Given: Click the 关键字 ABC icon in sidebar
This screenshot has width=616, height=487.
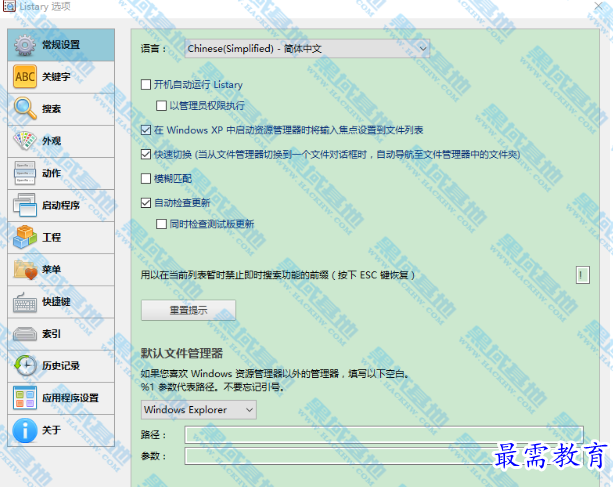Looking at the screenshot, I should [25, 77].
